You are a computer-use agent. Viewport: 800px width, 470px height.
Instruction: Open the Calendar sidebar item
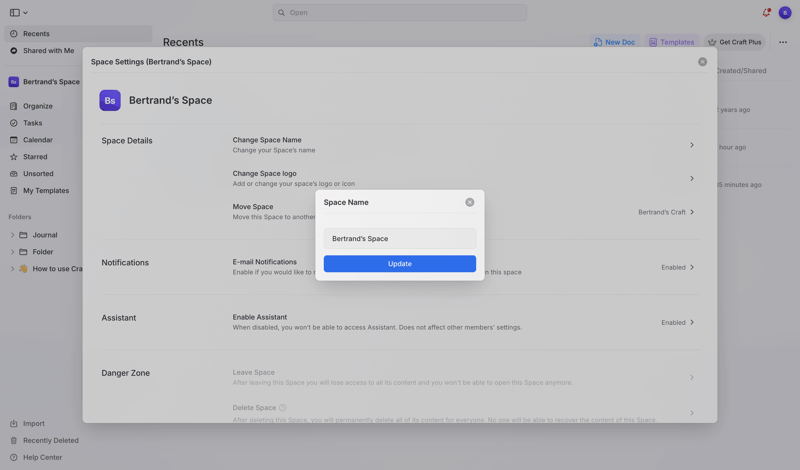[x=37, y=140]
